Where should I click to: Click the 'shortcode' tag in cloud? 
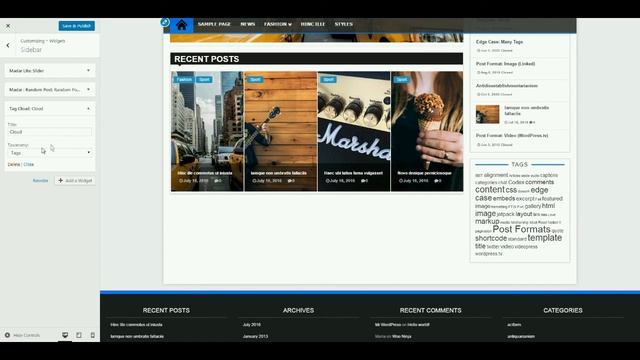(491, 238)
